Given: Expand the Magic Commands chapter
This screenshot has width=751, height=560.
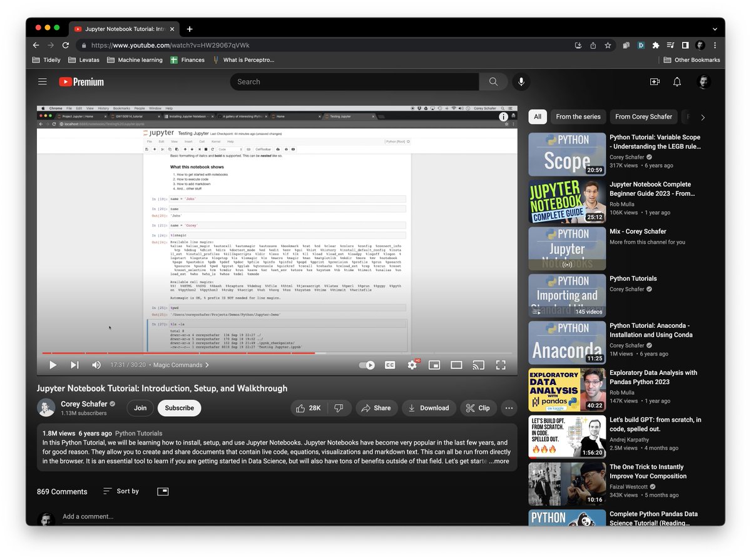Looking at the screenshot, I should click(181, 365).
